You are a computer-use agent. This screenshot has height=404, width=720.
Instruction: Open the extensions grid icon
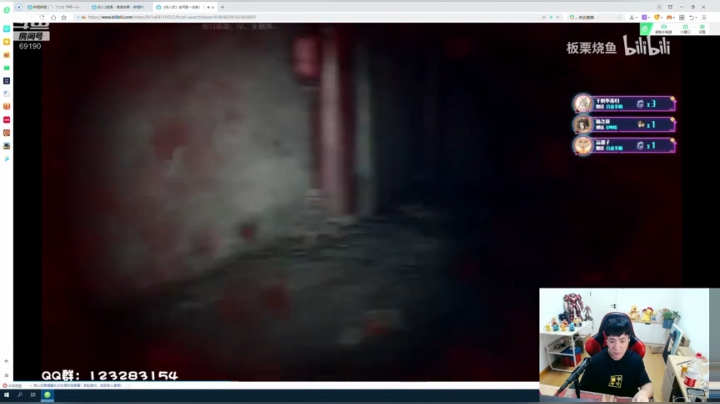pos(681,17)
